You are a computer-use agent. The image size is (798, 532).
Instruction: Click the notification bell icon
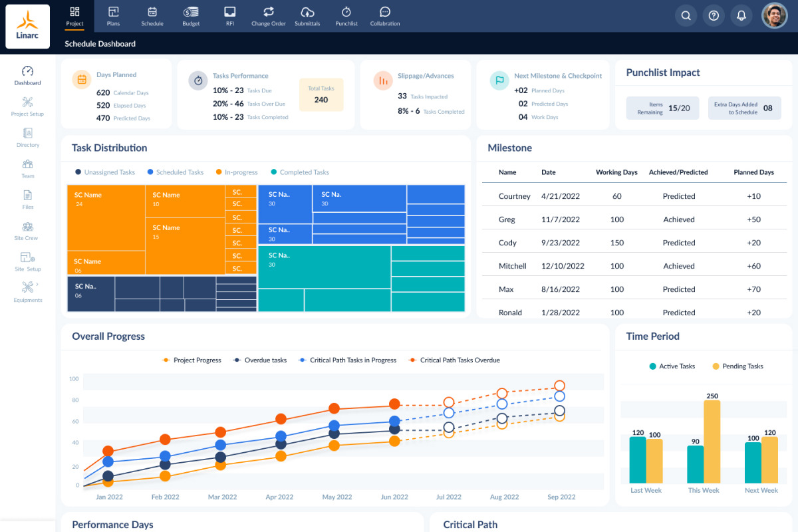point(741,15)
